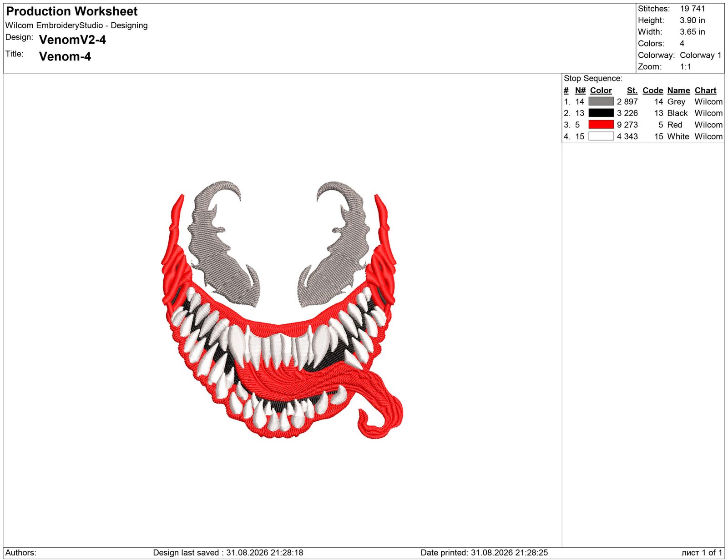Click the "Date printed" timestamp in footer
Screen dimensions: 728x560
pyautogui.click(x=484, y=553)
